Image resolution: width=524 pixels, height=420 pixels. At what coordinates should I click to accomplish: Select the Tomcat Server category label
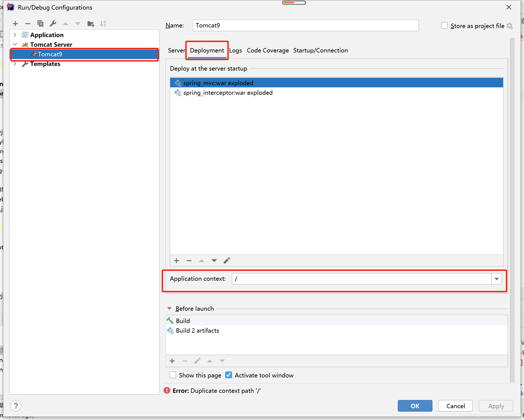[x=51, y=44]
